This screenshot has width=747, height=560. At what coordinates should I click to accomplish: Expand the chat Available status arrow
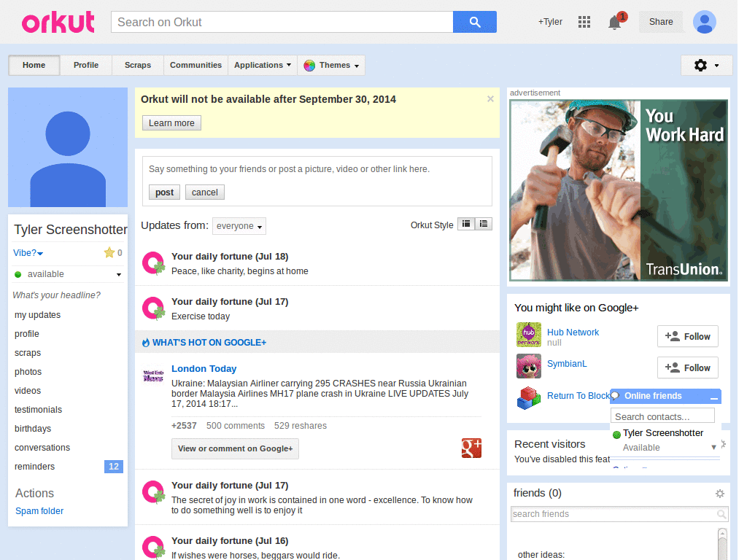pyautogui.click(x=713, y=447)
